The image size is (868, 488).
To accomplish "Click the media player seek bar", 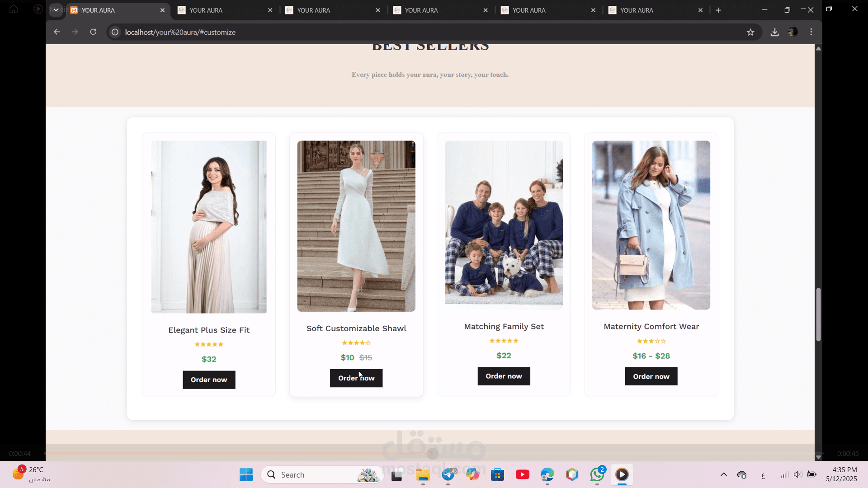I will click(434, 453).
